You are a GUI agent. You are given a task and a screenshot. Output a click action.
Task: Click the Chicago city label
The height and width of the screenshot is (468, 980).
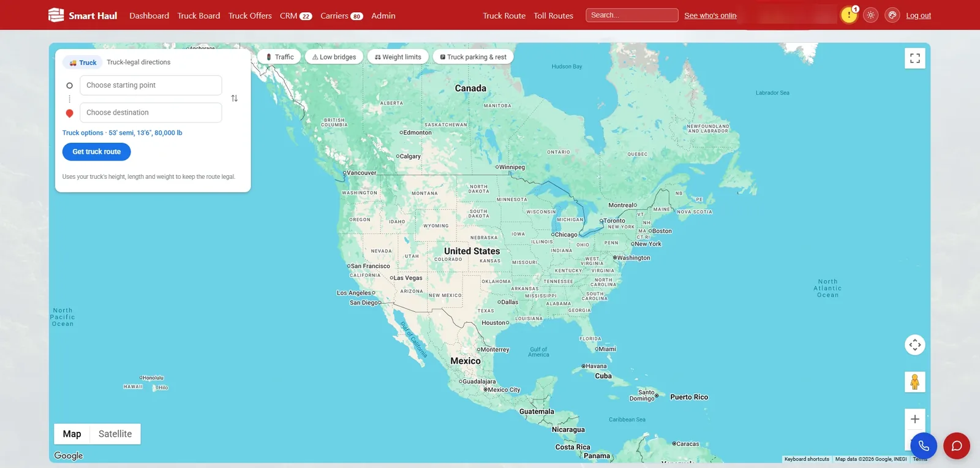[565, 235]
